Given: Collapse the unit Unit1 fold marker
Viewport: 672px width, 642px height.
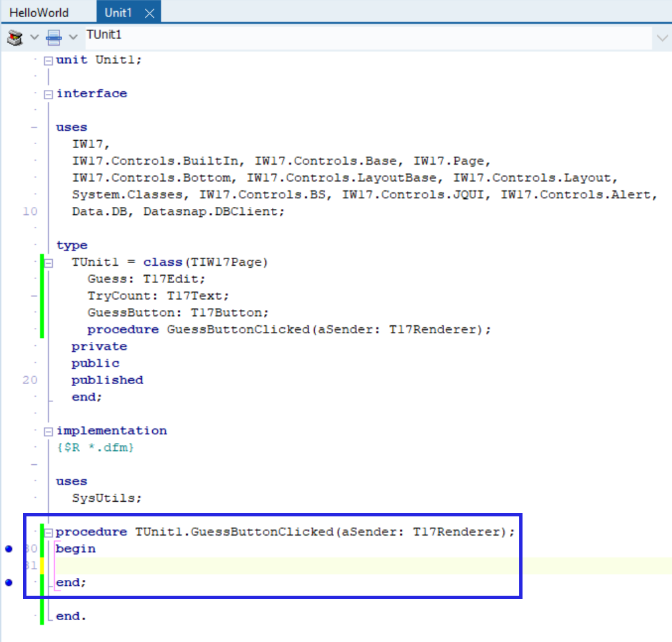Looking at the screenshot, I should (x=48, y=60).
